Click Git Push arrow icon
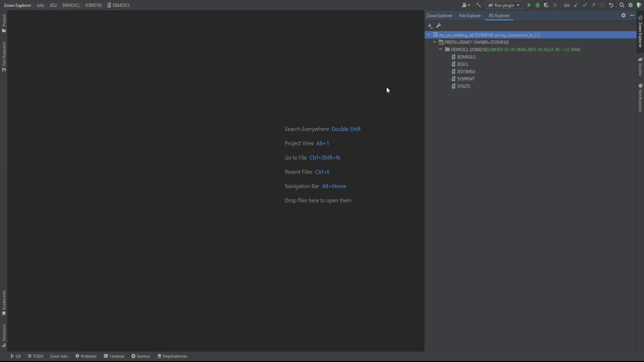The image size is (644, 362). tap(593, 5)
